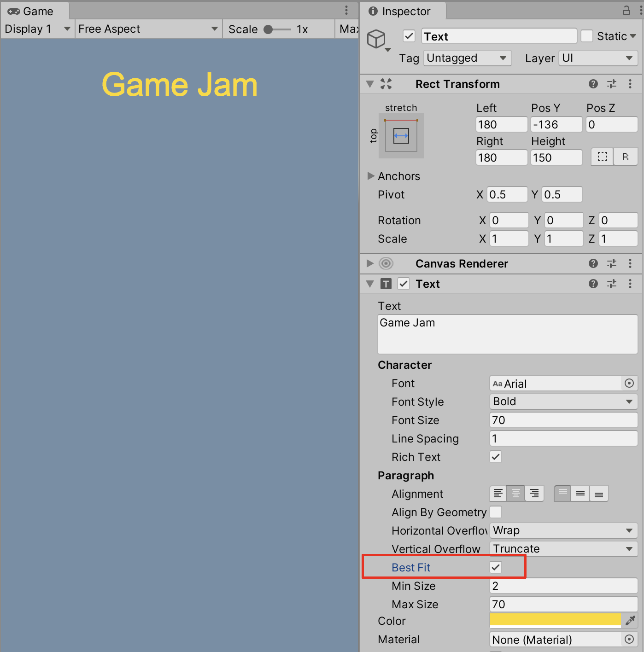Select center horizontal text alignment
Image resolution: width=644 pixels, height=652 pixels.
515,494
